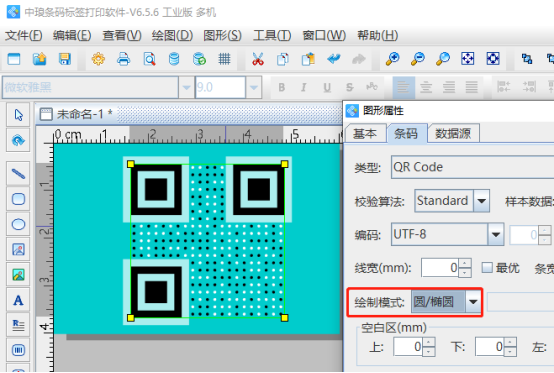Screen dimensions: 554x373
Task: Open the font name dropdown arrow
Action: [186, 87]
